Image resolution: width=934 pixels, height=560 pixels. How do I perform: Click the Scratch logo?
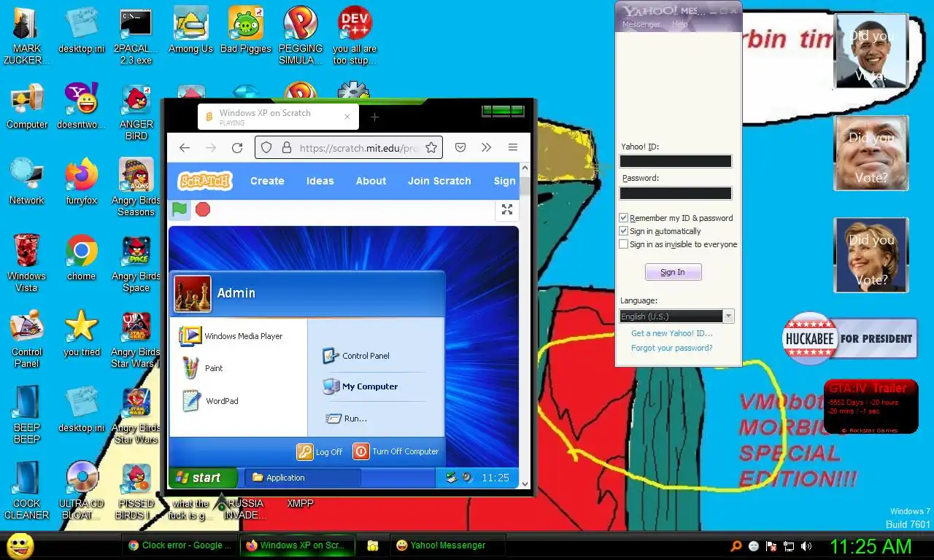(x=205, y=181)
